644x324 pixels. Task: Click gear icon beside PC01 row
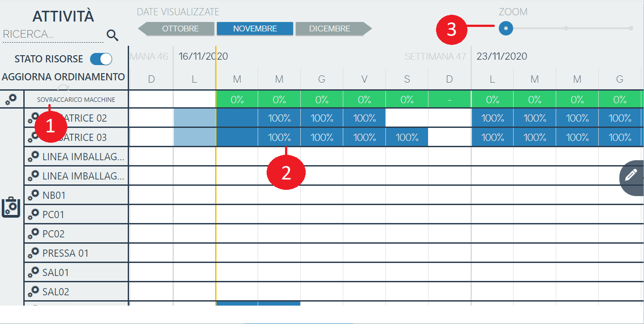coord(33,215)
